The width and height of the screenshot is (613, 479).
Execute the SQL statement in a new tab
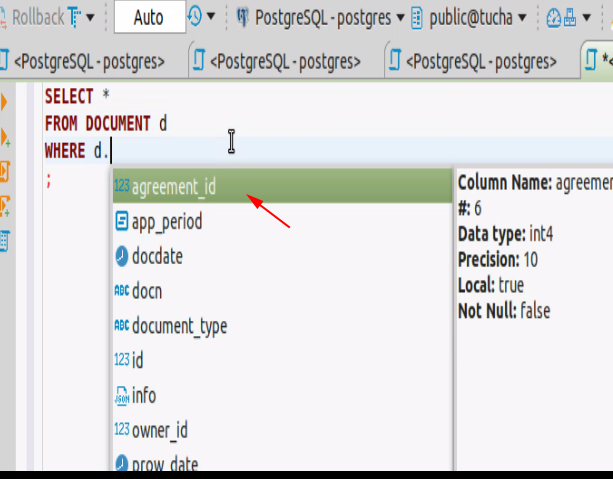pos(5,137)
